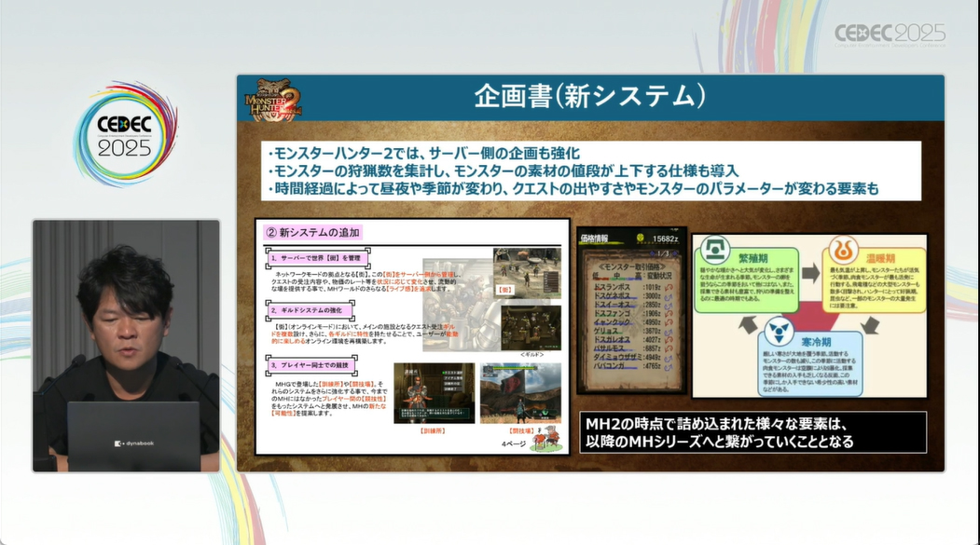Open the 訓練所 training hall screenshot

434,393
